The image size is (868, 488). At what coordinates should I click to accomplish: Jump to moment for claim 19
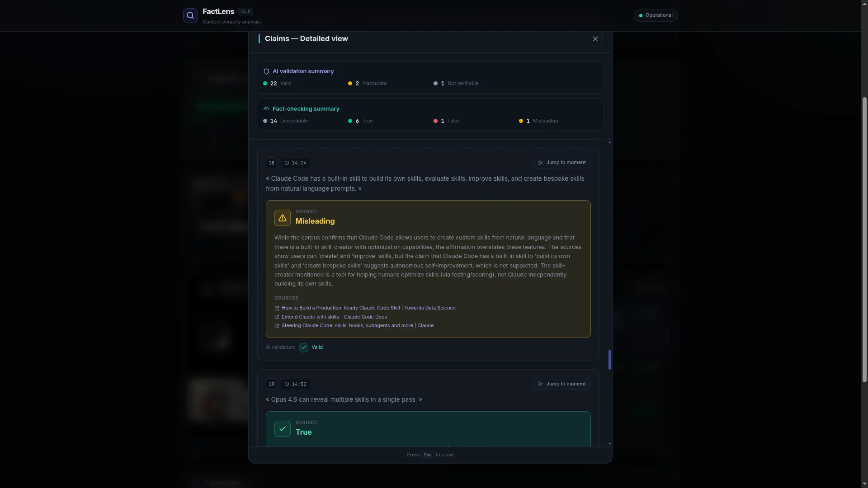[x=561, y=384]
